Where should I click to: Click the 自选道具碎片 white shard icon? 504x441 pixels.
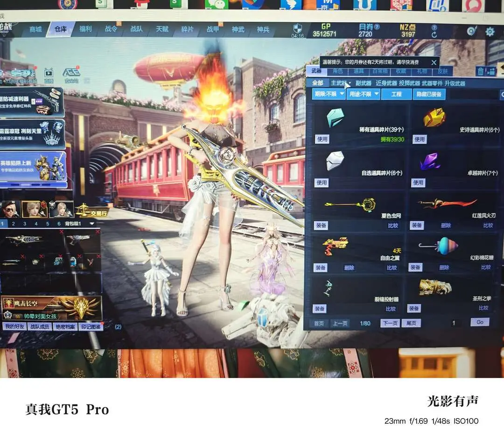coord(335,161)
